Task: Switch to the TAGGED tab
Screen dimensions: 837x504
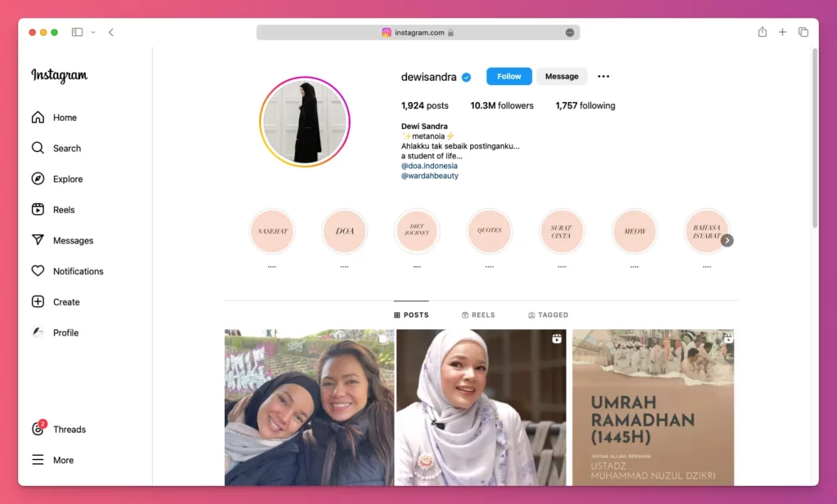Action: [548, 314]
